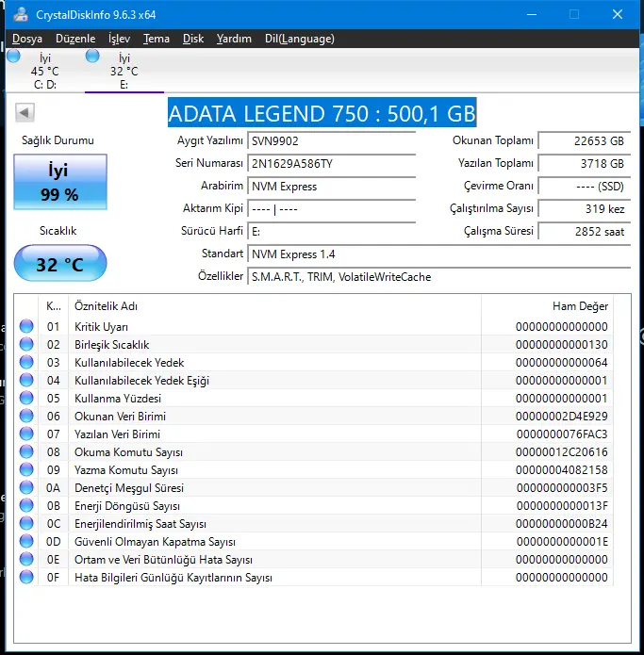
Task: Click status orb for Okuma Komutu Sayısı row
Action: (26, 452)
